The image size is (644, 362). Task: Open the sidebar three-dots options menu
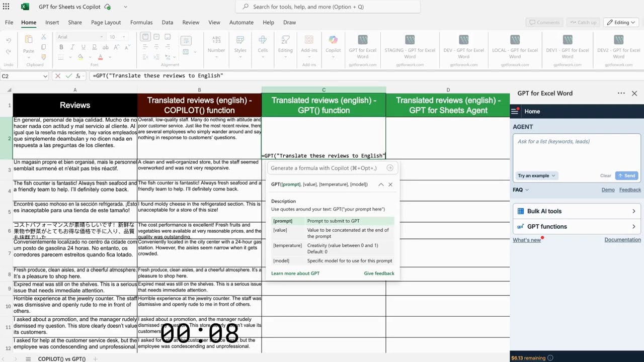point(621,93)
